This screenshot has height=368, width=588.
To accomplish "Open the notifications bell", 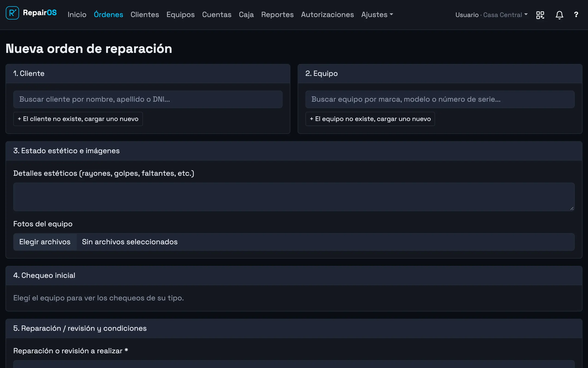I will 559,15.
